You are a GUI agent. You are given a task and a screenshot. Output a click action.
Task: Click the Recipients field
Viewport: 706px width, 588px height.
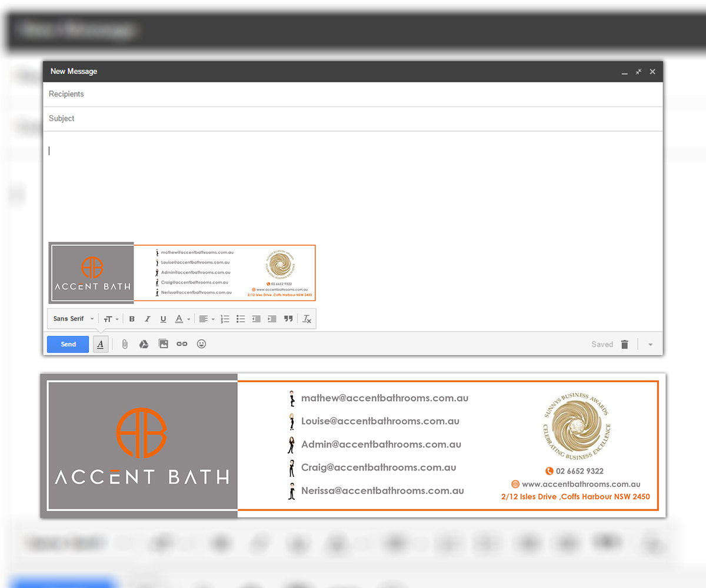pyautogui.click(x=353, y=94)
